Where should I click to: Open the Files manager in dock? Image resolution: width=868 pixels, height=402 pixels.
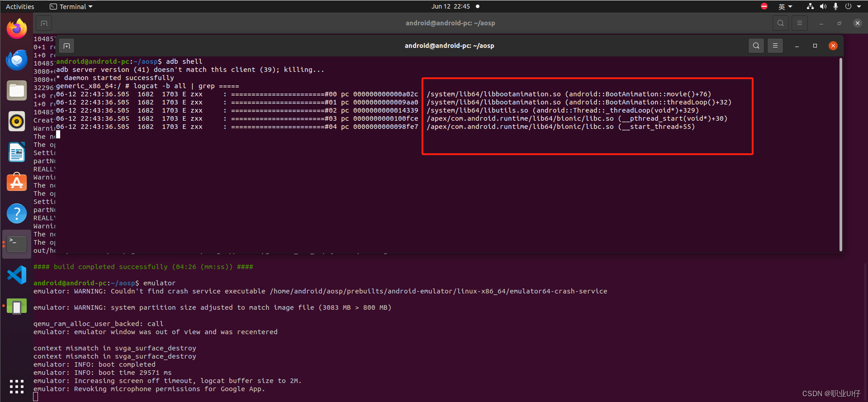pyautogui.click(x=17, y=90)
